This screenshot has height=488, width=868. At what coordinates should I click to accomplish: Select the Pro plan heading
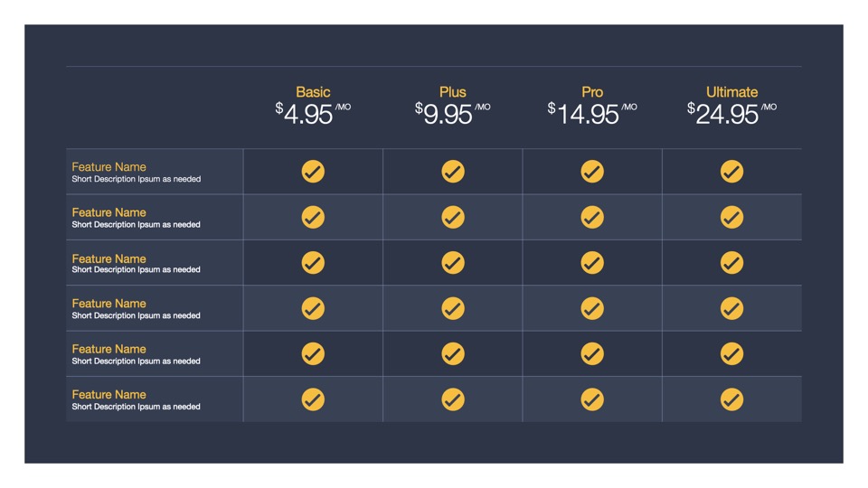(x=592, y=92)
